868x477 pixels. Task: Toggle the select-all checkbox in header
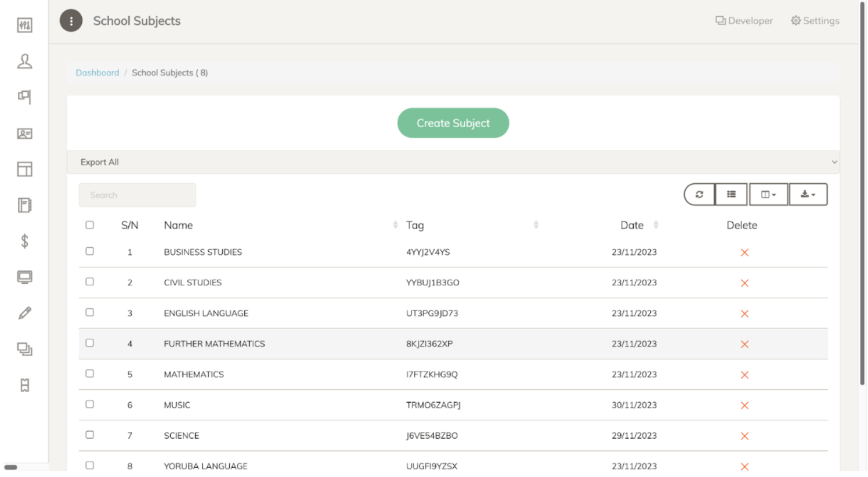89,225
